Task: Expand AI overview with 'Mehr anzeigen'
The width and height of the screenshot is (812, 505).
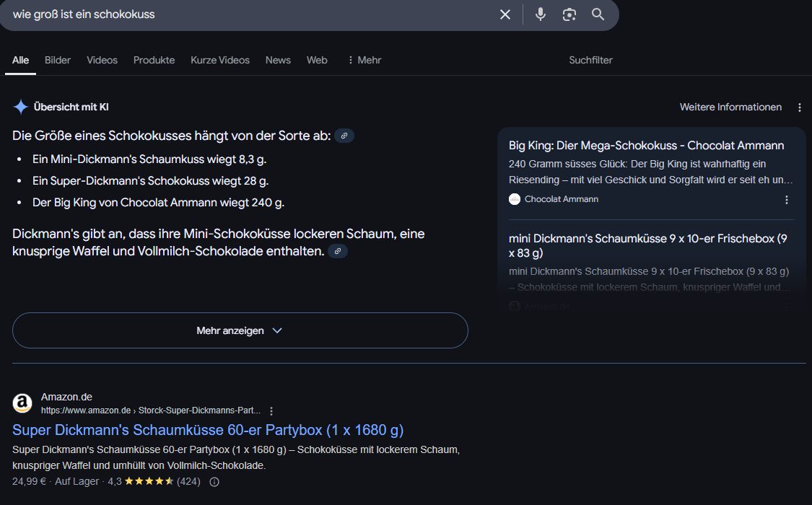Action: tap(240, 330)
